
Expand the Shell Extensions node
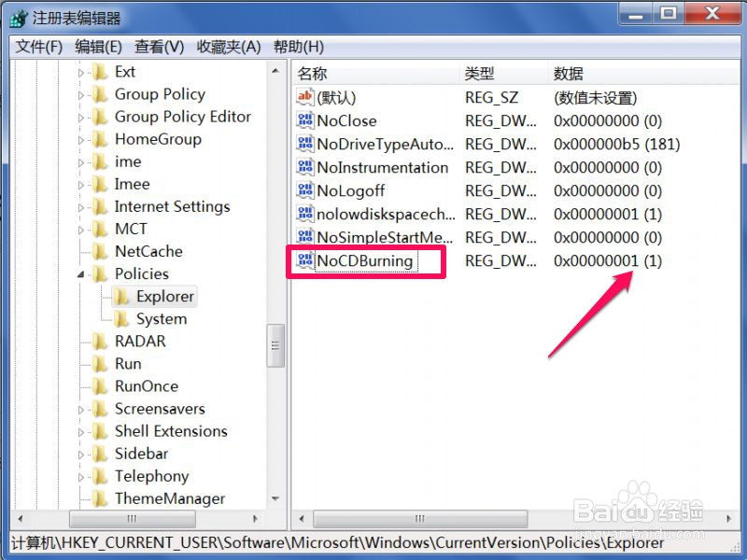(x=80, y=432)
